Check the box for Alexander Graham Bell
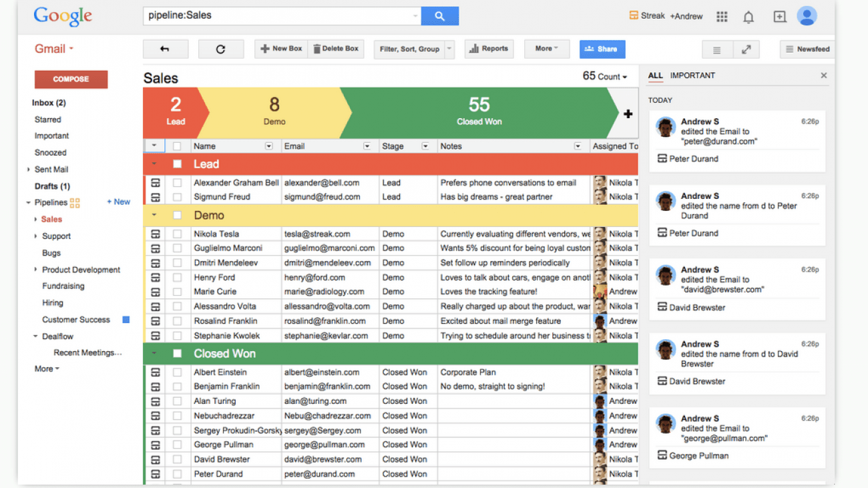Image resolution: width=868 pixels, height=488 pixels. click(177, 182)
